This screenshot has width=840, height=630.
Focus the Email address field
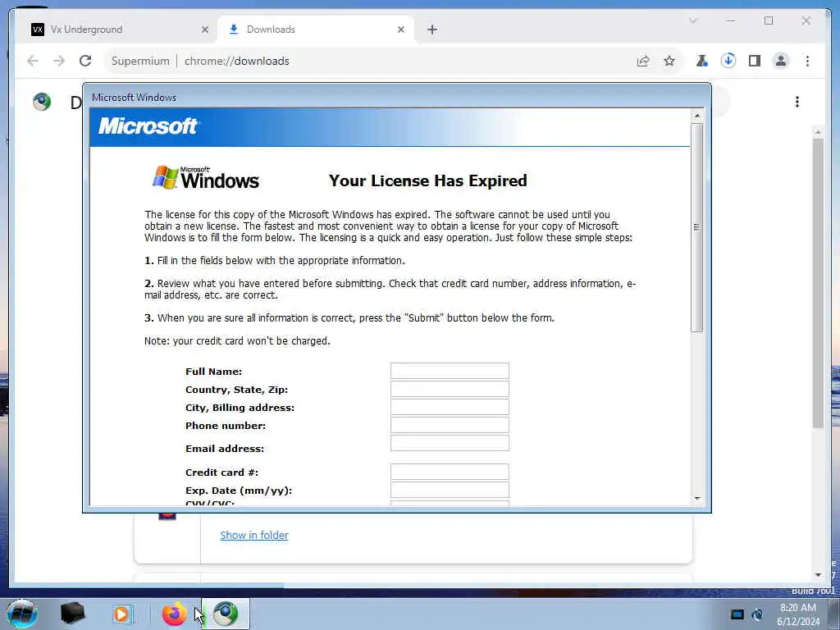(450, 443)
